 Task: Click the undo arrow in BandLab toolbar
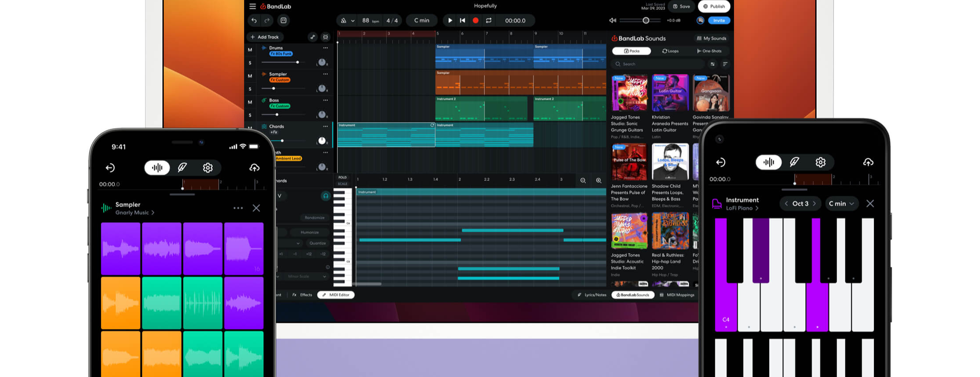point(254,20)
